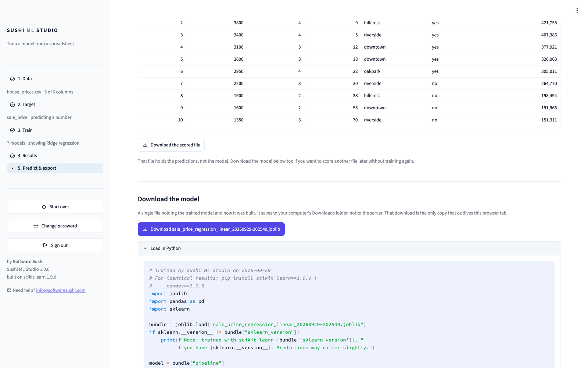Open the three-dot app menu
This screenshot has height=368, width=588.
(x=577, y=11)
